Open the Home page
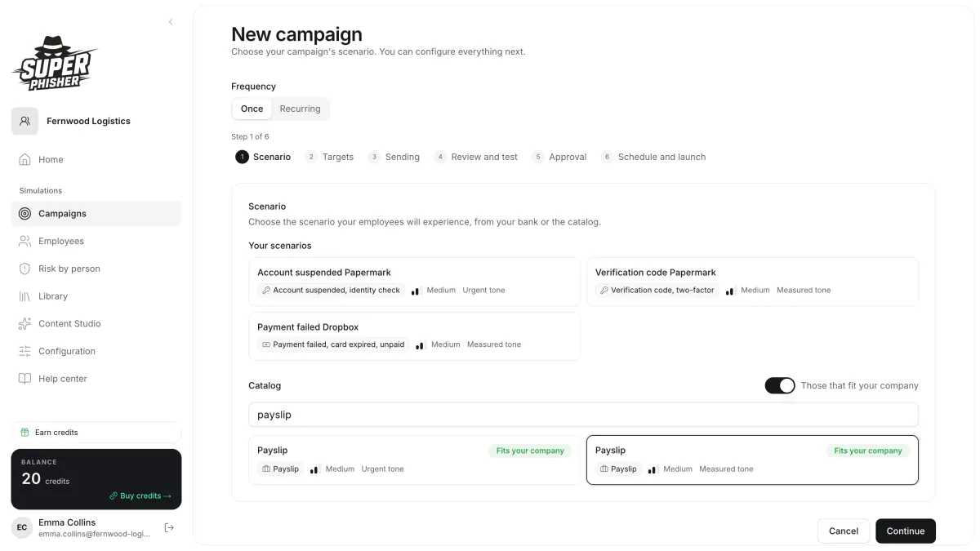This screenshot has width=980, height=551. click(x=96, y=160)
